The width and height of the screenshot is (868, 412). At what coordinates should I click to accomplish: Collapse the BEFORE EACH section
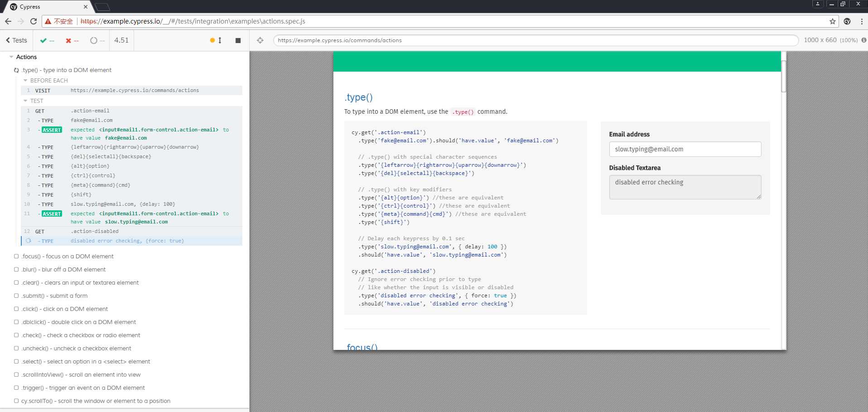coord(25,80)
